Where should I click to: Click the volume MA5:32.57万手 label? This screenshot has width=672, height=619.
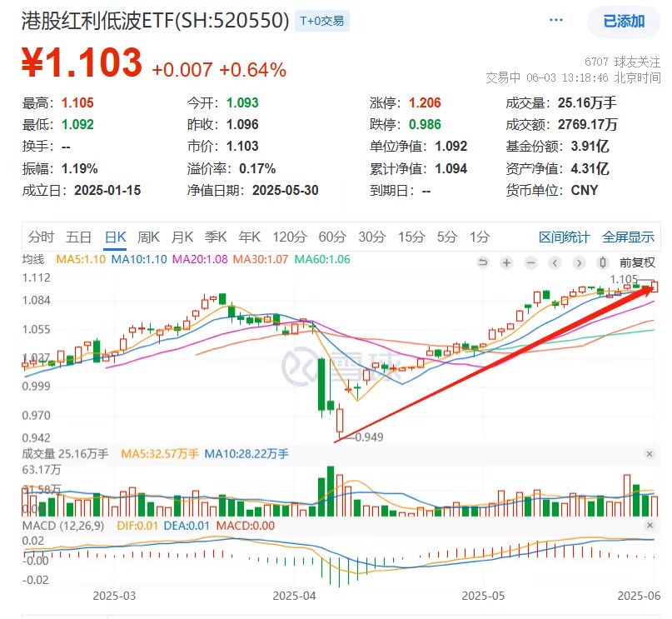pyautogui.click(x=160, y=453)
